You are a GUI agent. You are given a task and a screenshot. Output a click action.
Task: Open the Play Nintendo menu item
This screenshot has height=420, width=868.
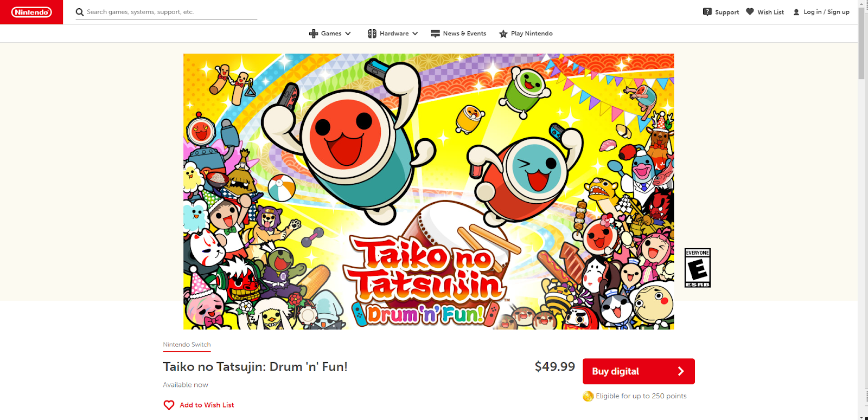526,34
